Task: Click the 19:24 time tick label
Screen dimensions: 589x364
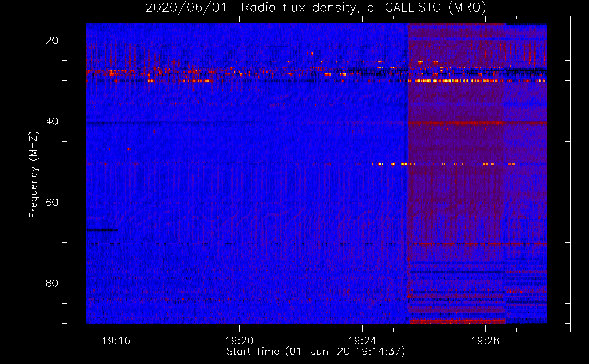Action: point(363,341)
